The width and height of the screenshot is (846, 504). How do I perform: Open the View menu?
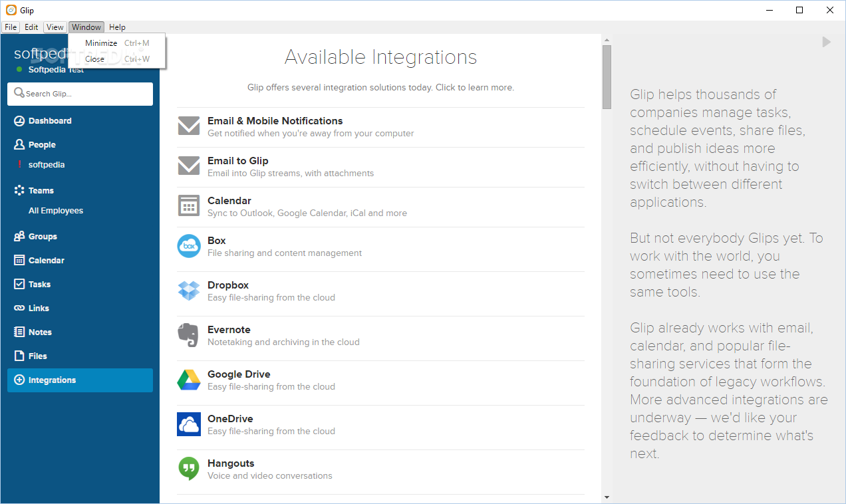[55, 27]
